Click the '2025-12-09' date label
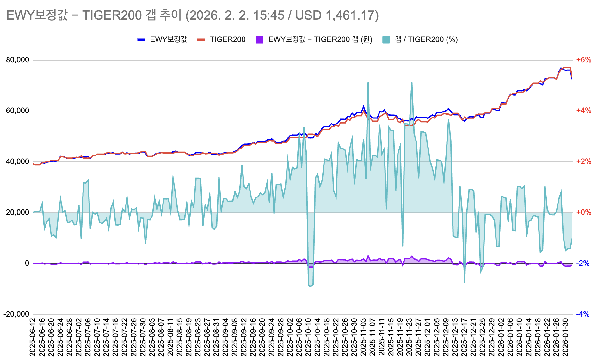This screenshot has height=364, width=604. [x=446, y=337]
